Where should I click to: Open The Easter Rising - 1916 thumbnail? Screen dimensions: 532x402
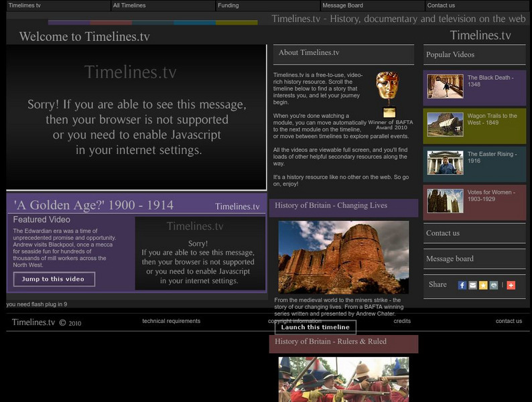coord(445,163)
